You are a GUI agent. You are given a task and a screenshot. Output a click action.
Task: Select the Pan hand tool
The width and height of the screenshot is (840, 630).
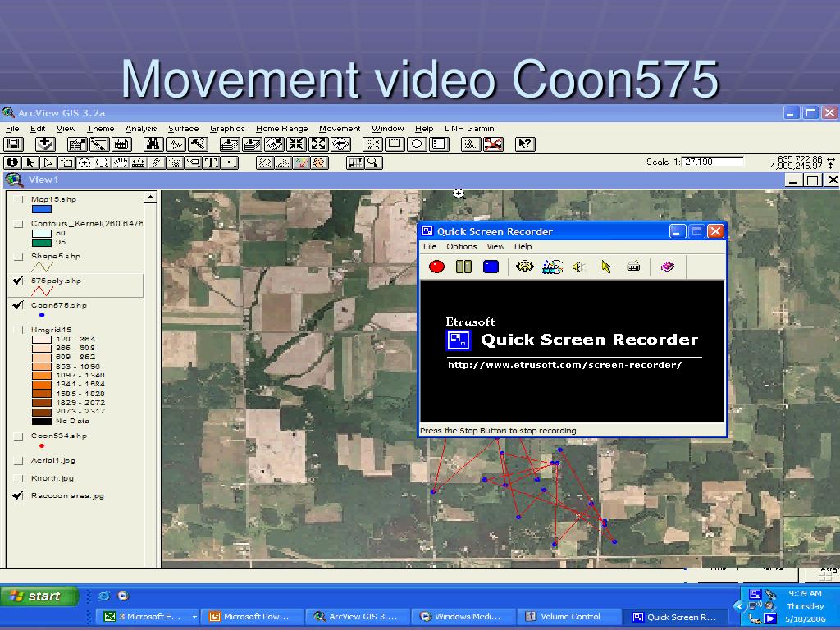121,162
